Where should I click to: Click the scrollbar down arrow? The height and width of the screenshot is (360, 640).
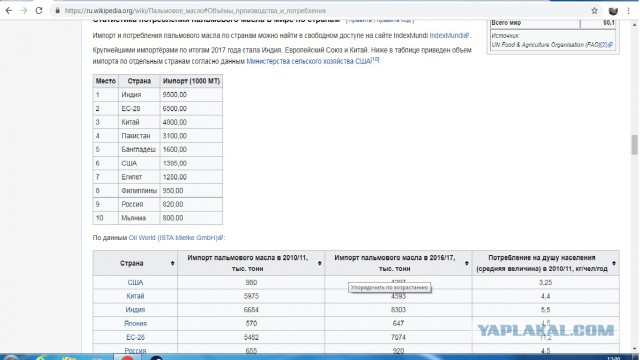click(x=634, y=349)
